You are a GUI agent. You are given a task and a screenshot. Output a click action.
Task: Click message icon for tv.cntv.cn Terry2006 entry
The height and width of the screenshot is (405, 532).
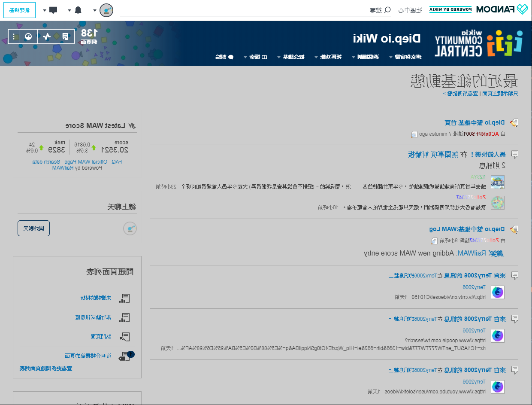pos(514,276)
